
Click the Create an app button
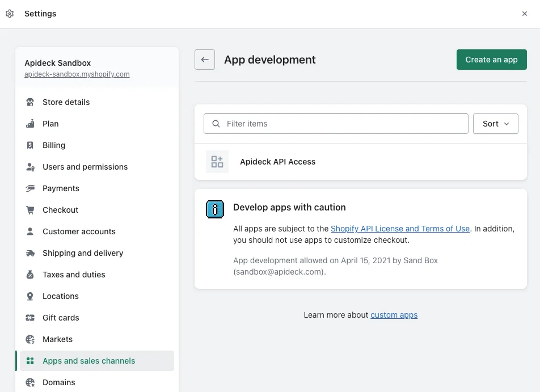(x=491, y=60)
